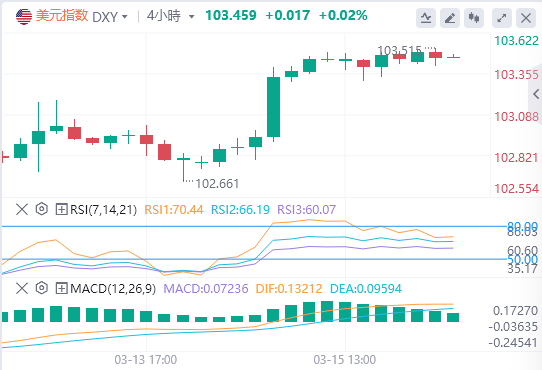
Task: Click the 103.088 price axis label
Action: click(x=516, y=117)
